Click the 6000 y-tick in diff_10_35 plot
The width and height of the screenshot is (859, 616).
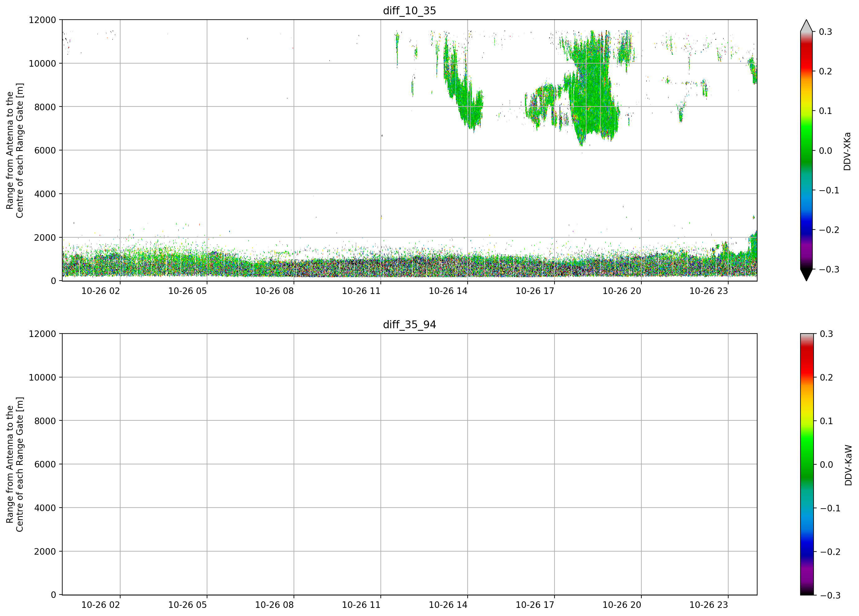[45, 150]
